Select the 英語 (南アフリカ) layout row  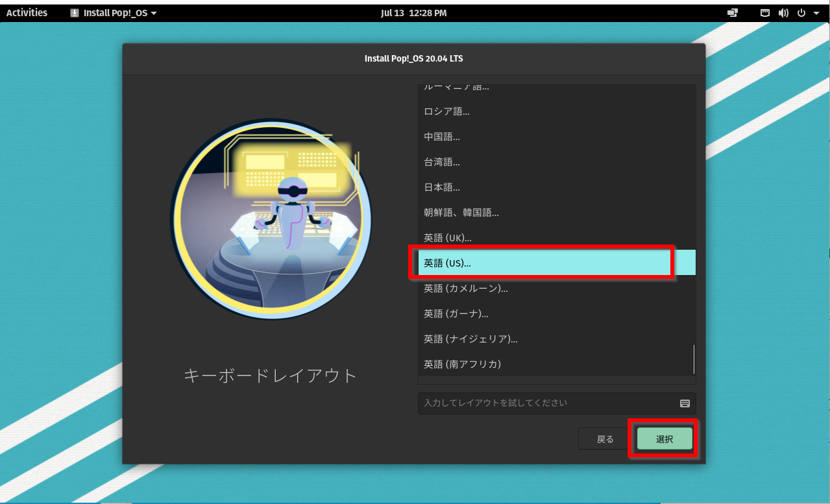(557, 364)
